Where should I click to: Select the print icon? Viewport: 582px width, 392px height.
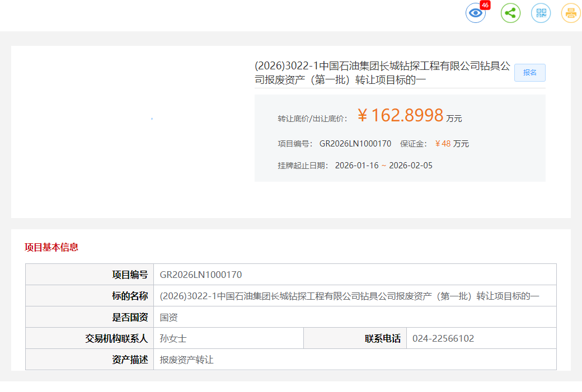570,12
